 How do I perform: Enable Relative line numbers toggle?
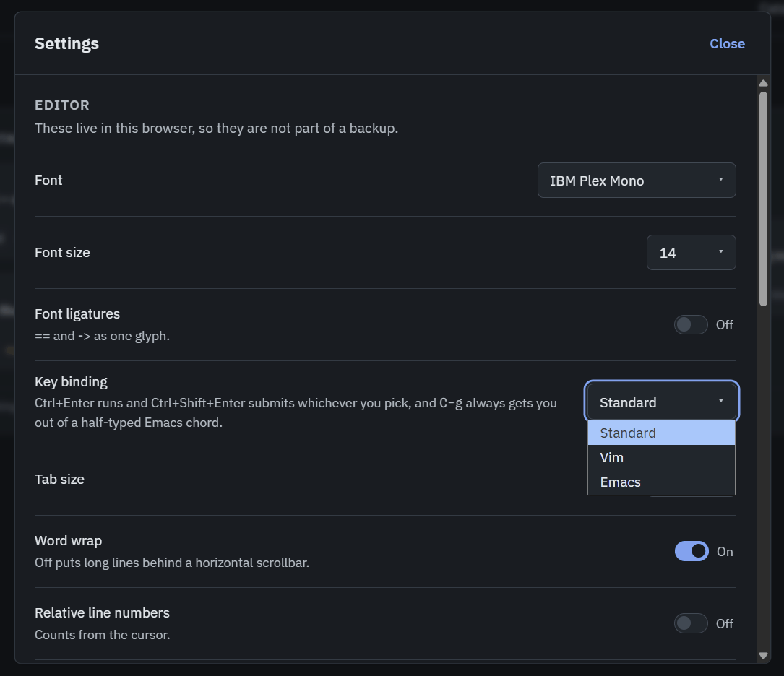691,623
